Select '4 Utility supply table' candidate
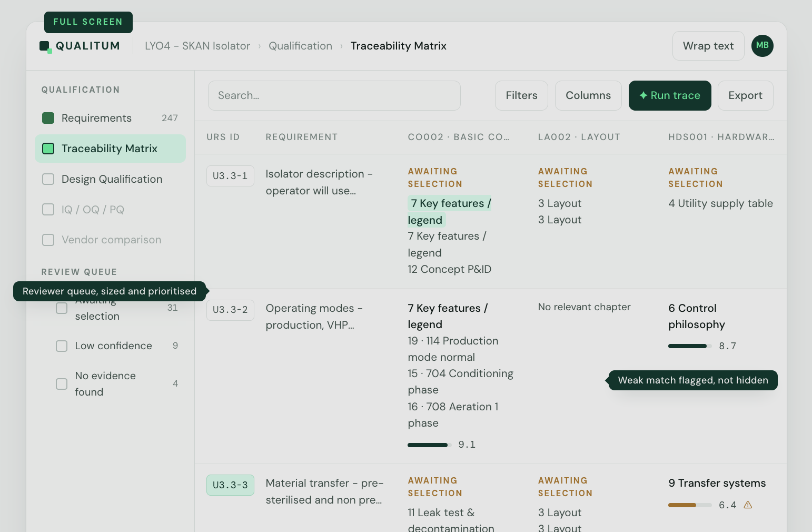This screenshot has width=812, height=532. (x=720, y=203)
